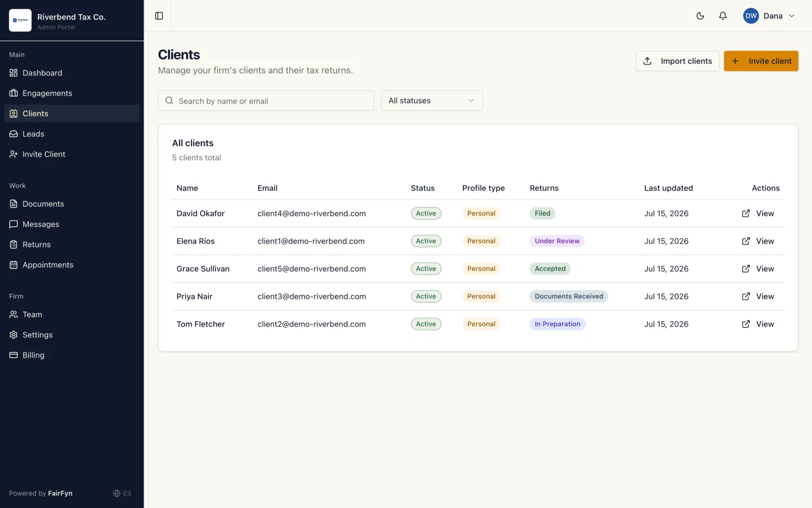Click the Riverbend Tax Co. logo
This screenshot has width=812, height=508.
pos(20,20)
